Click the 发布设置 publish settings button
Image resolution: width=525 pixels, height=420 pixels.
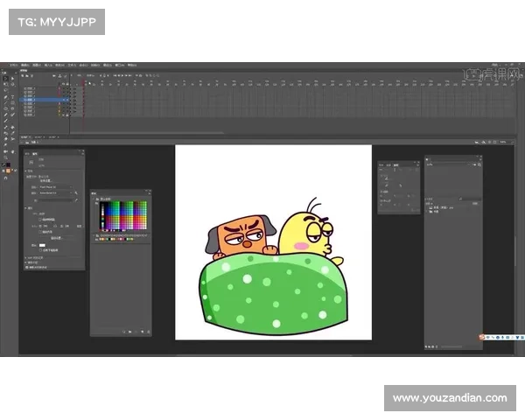[x=46, y=181]
